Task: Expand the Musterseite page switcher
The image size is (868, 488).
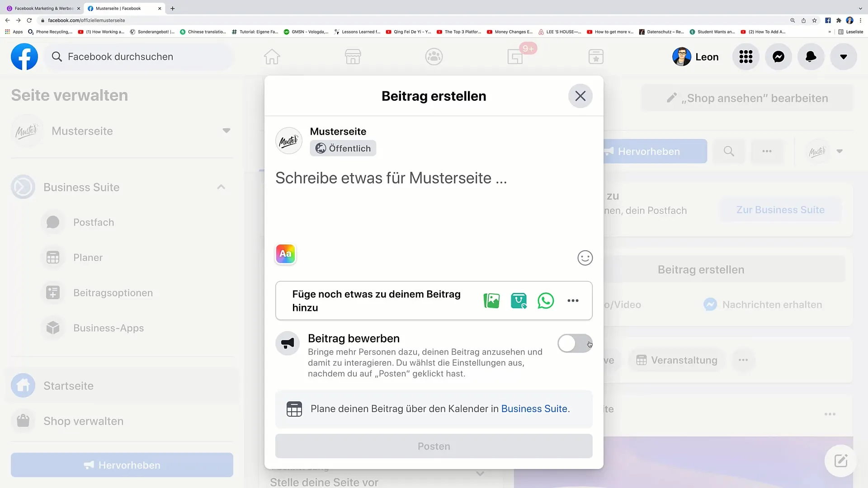Action: (226, 131)
